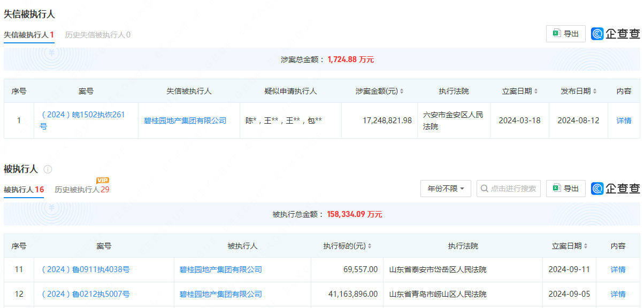Open the 年份不限 year filter dropdown
The width and height of the screenshot is (644, 308).
(446, 189)
